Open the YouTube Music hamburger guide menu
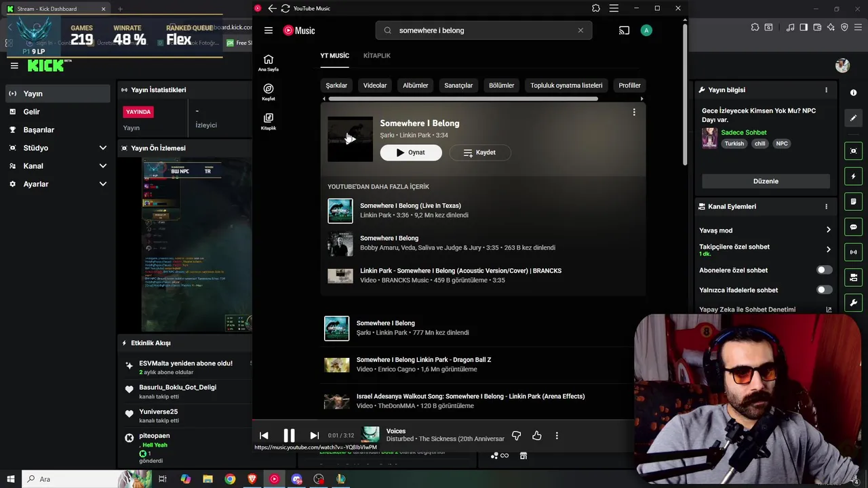 (269, 30)
